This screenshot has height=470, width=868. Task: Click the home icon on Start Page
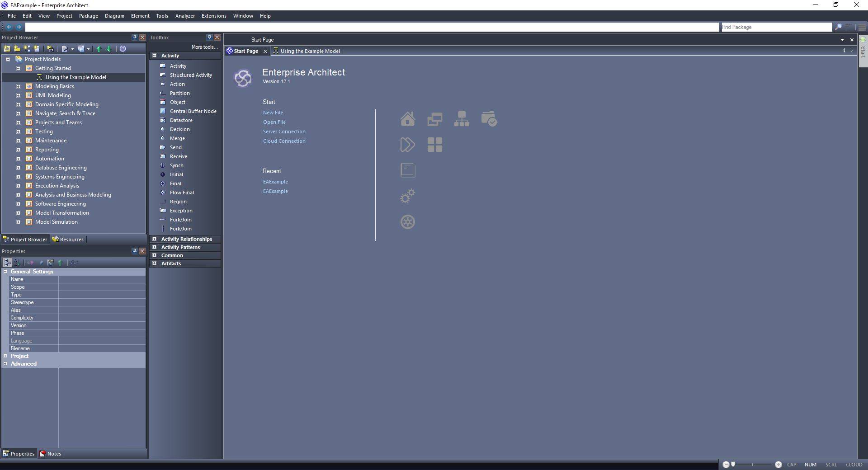[408, 119]
